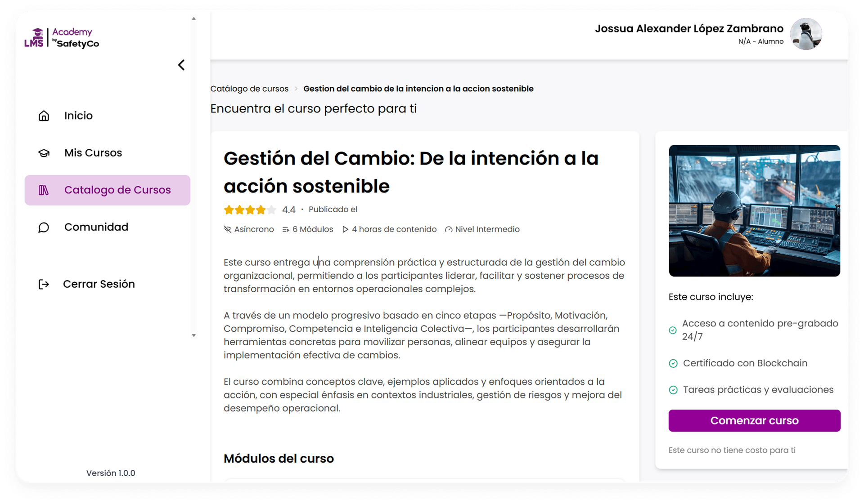The image size is (864, 504).
Task: Click the penguin profile avatar
Action: click(806, 34)
